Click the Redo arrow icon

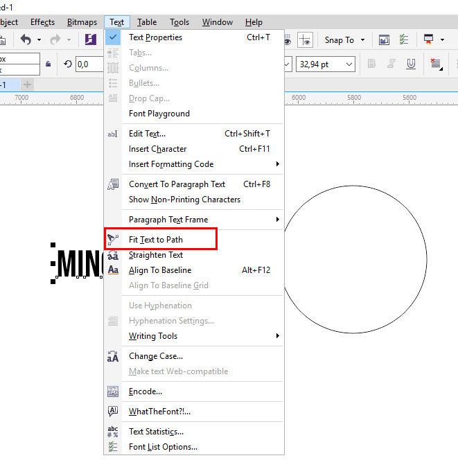click(x=55, y=39)
